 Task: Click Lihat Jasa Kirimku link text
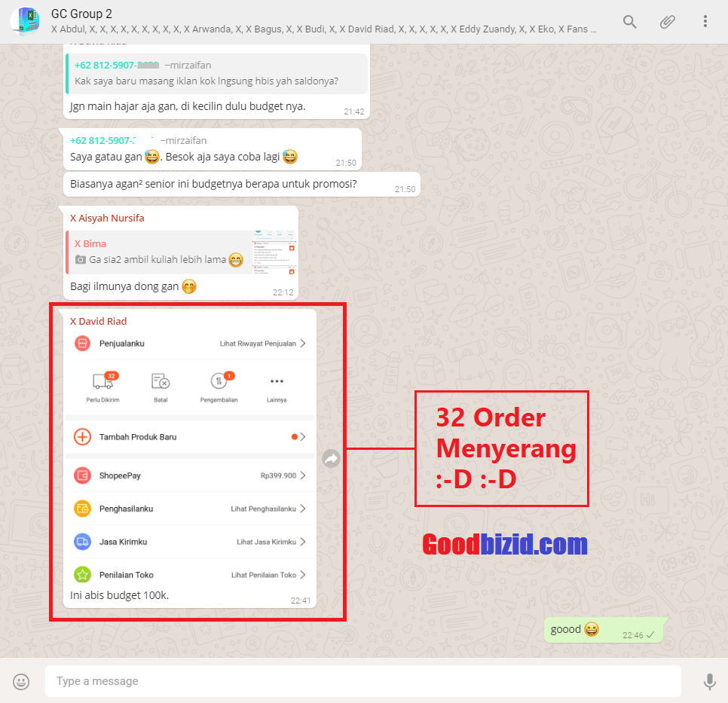[x=267, y=542]
